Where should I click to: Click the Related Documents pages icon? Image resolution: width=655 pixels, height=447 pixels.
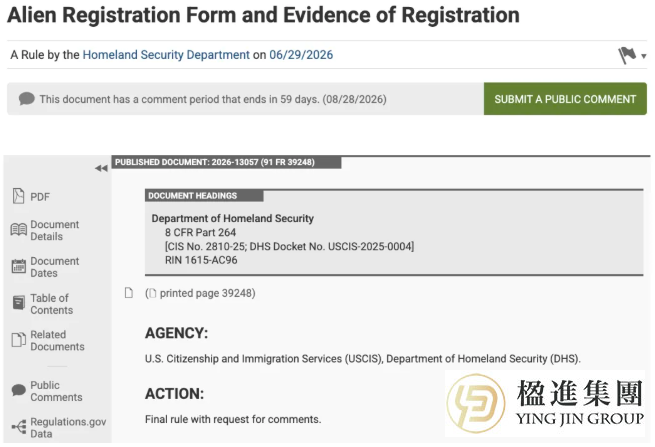point(18,340)
